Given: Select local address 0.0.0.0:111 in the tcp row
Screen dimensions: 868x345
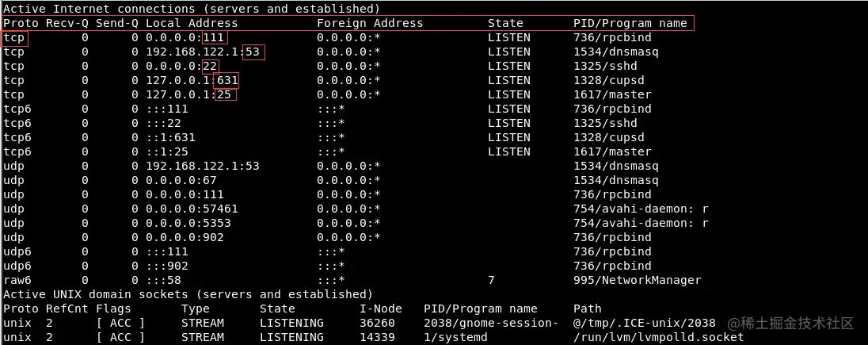Looking at the screenshot, I should click(x=185, y=38).
